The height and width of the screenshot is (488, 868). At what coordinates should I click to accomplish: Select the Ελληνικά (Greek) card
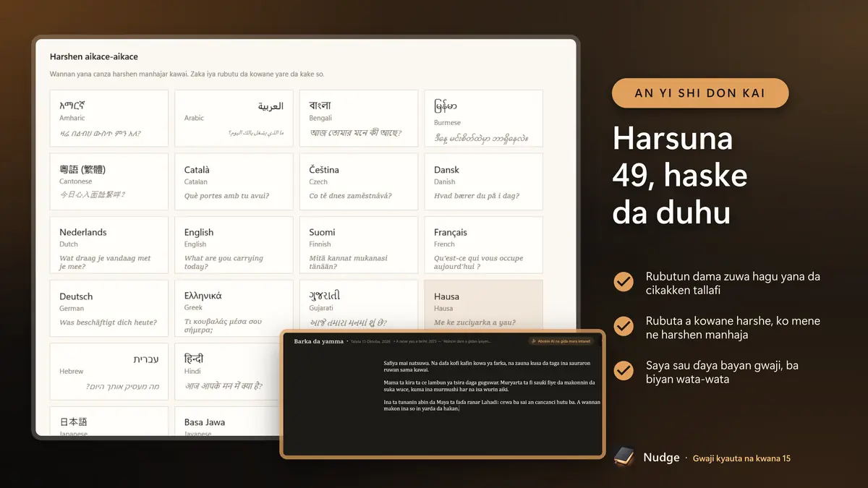[234, 309]
